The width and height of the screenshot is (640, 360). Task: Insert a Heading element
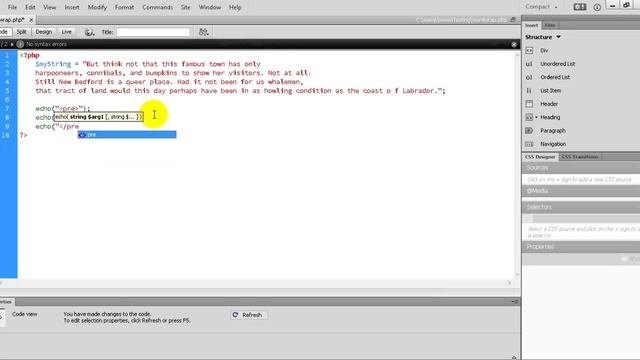click(550, 118)
